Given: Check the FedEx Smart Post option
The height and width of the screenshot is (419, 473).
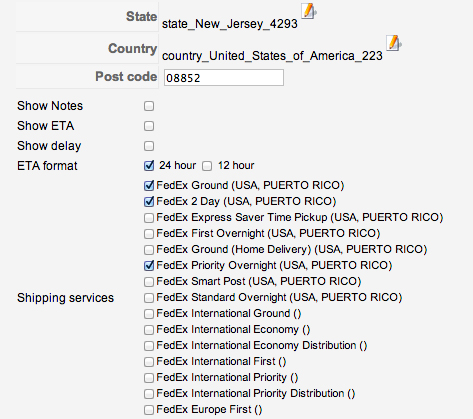Looking at the screenshot, I should coord(149,282).
